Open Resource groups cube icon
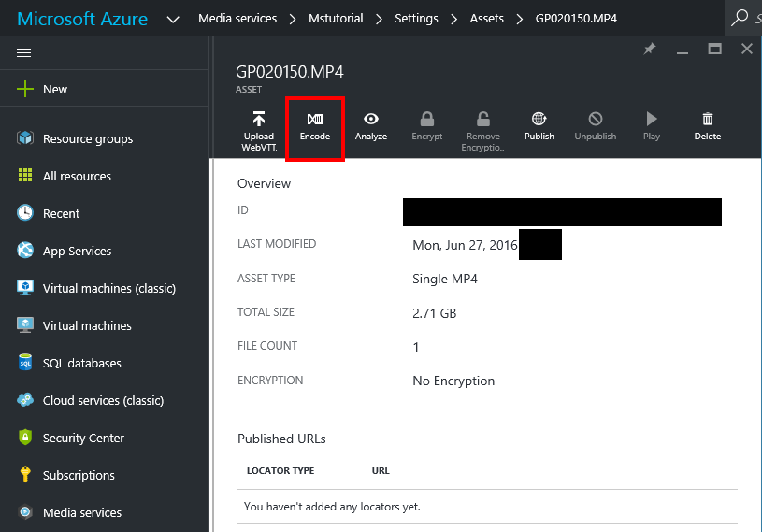Image resolution: width=762 pixels, height=532 pixels. tap(25, 138)
